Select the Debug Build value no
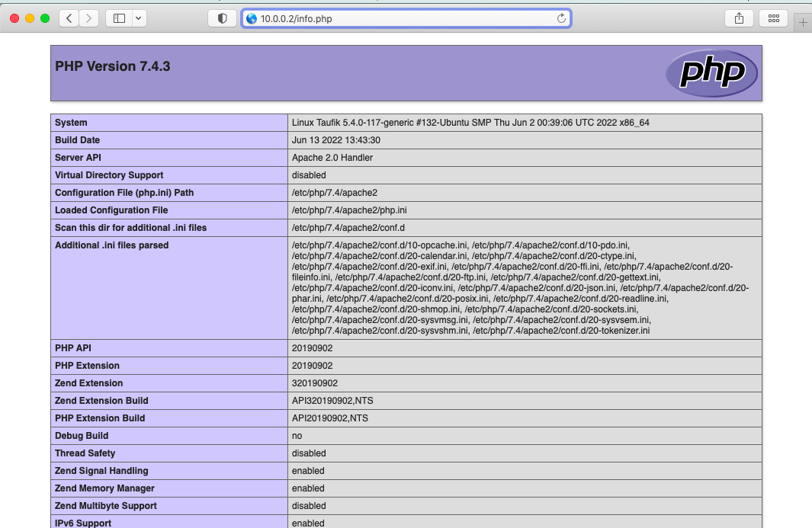812x528 pixels. pyautogui.click(x=297, y=437)
